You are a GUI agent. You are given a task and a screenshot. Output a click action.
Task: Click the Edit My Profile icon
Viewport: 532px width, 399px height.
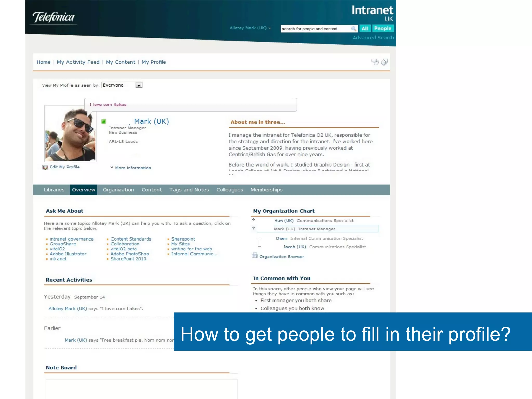(45, 167)
